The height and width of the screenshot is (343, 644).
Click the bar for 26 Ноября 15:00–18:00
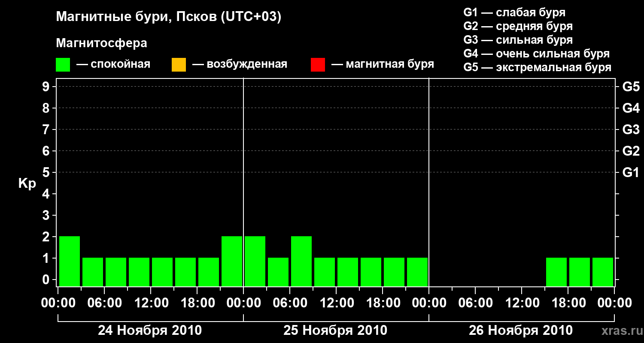(556, 272)
